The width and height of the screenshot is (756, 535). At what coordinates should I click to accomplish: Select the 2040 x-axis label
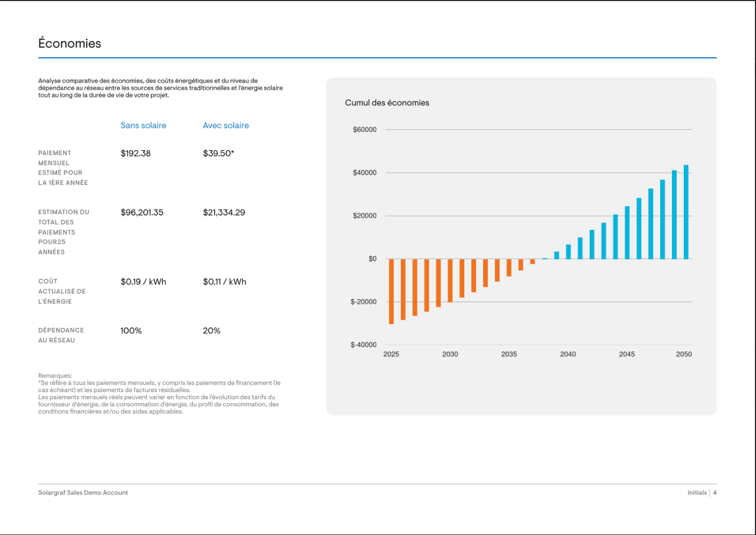tap(568, 354)
